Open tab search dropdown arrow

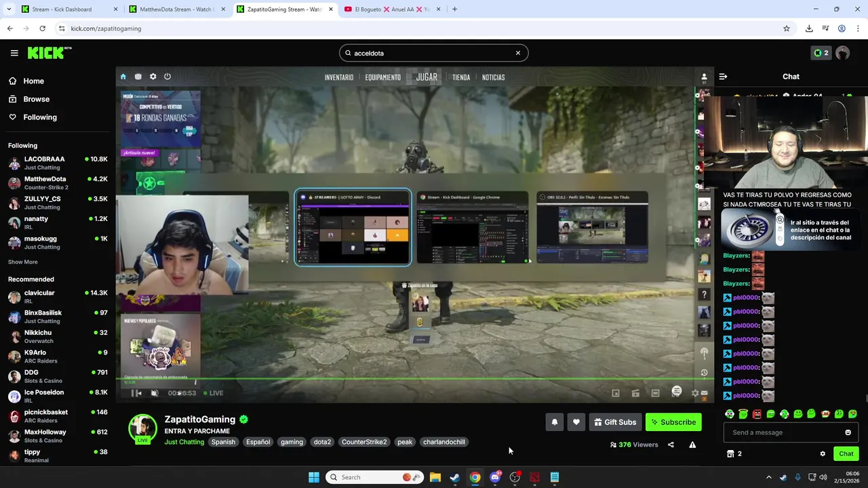[x=9, y=9]
